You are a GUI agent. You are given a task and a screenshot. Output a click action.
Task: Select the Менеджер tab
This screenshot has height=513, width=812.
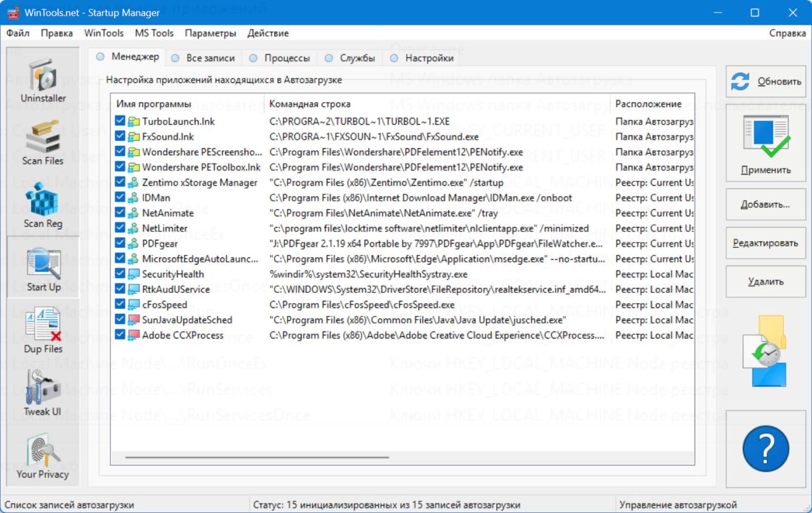click(x=128, y=56)
